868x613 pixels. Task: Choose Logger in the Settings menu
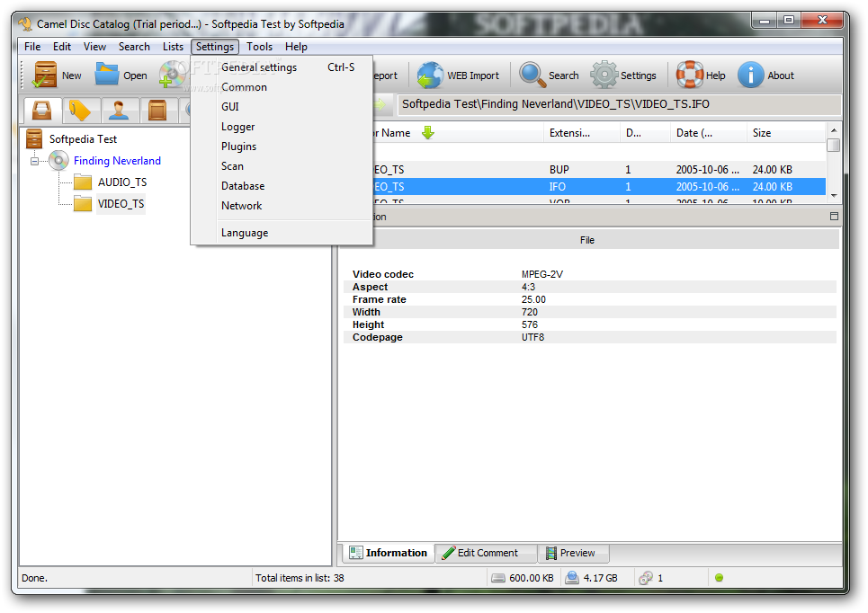pyautogui.click(x=282, y=127)
